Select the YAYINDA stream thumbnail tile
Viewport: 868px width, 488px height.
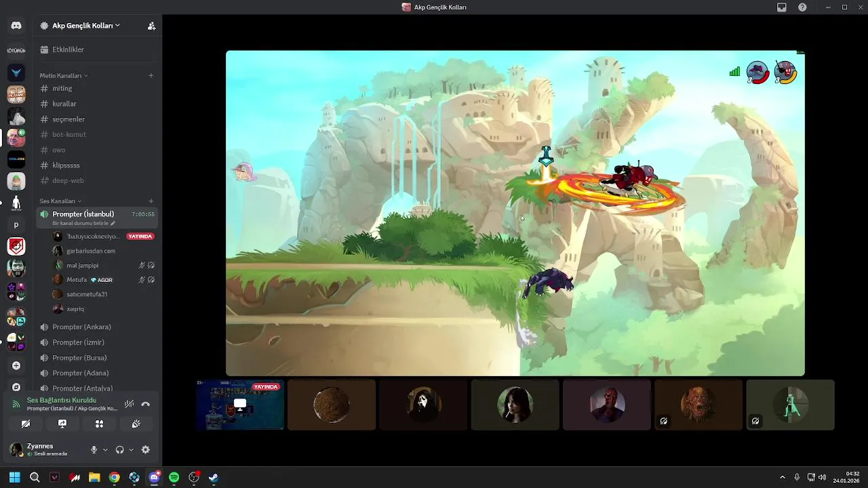pyautogui.click(x=240, y=405)
